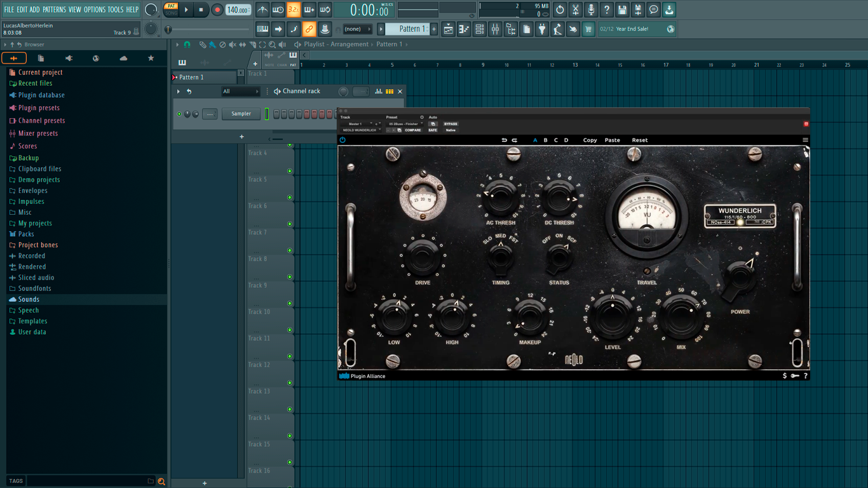Click the Plugin Alliance key icon
The height and width of the screenshot is (488, 868).
point(795,376)
